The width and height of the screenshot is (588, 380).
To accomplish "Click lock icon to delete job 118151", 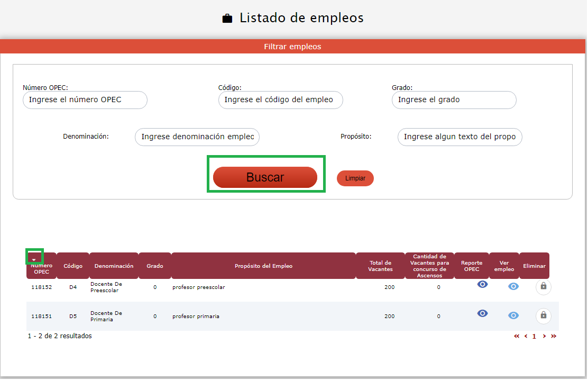I will (x=543, y=316).
